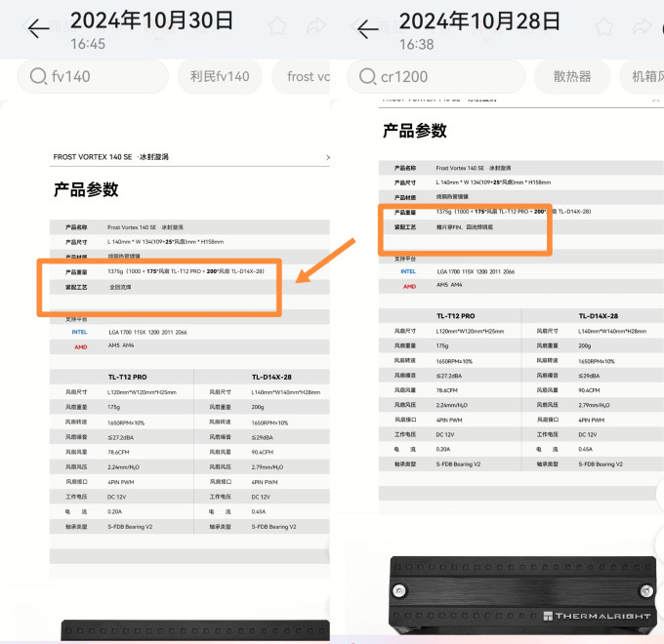The image size is (664, 644).
Task: Click the AMD label in the right screenshot
Action: click(409, 287)
